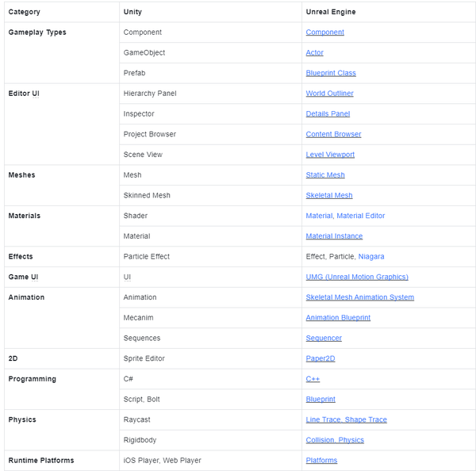Click the Content Browser link
This screenshot has height=471, width=476.
[x=333, y=135]
